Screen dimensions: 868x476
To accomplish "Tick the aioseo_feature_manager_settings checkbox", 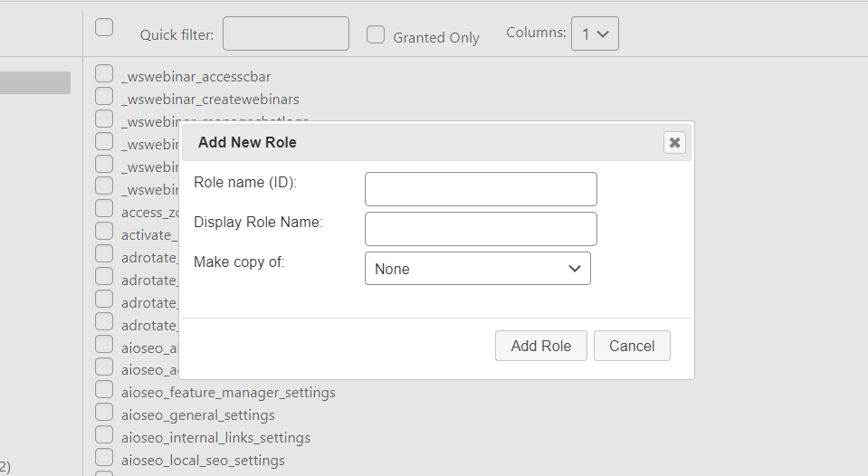I will [104, 390].
